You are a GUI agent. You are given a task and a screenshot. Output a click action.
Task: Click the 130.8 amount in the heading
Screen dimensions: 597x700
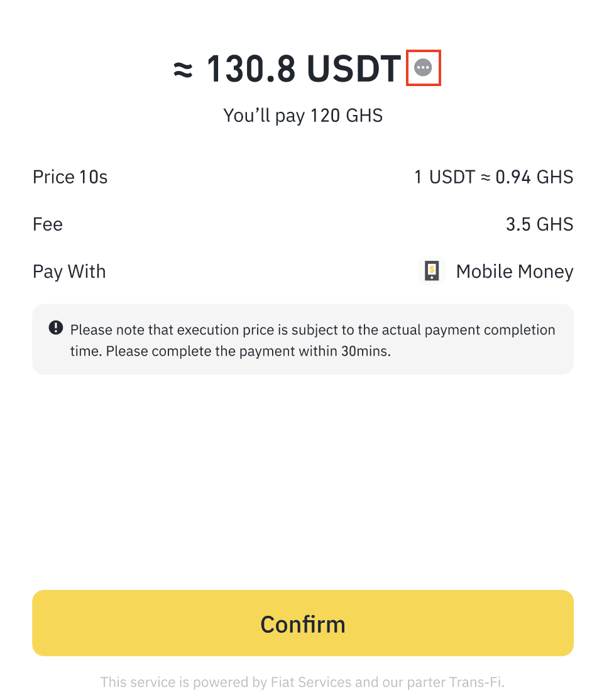tap(251, 68)
